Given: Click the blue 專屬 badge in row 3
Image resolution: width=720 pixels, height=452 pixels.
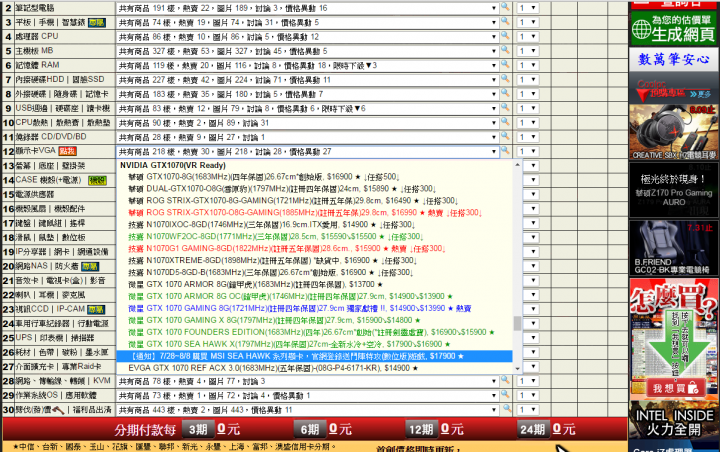Looking at the screenshot, I should [97, 23].
